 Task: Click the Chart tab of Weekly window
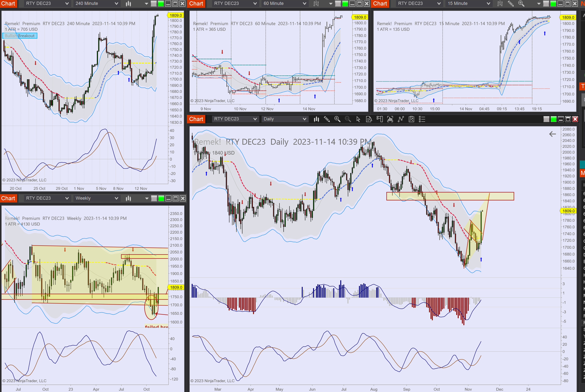tap(8, 198)
